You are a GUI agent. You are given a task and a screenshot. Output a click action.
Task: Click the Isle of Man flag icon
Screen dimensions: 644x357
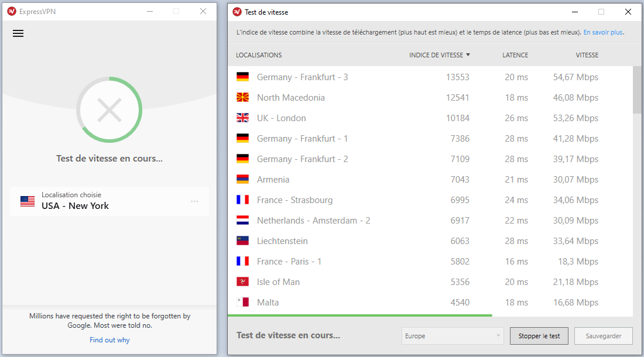[x=243, y=282]
